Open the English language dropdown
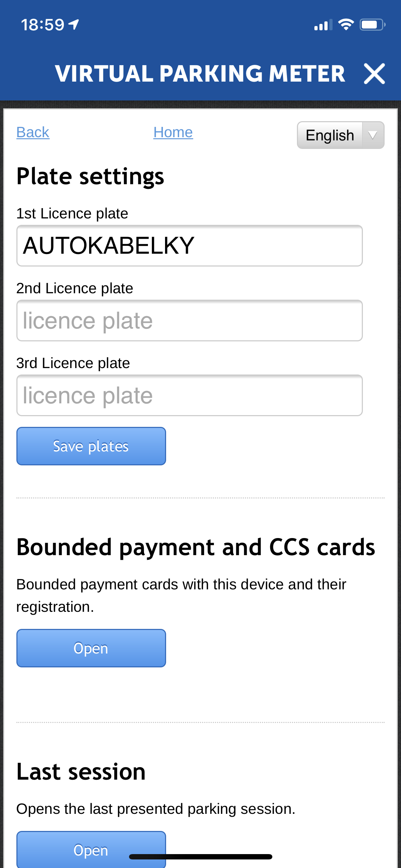Image resolution: width=401 pixels, height=868 pixels. coord(340,135)
